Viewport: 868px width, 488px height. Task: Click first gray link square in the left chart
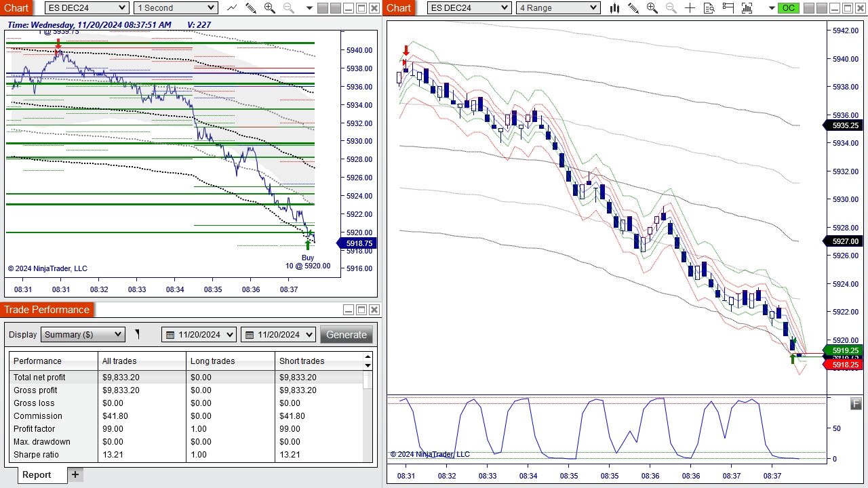322,8
